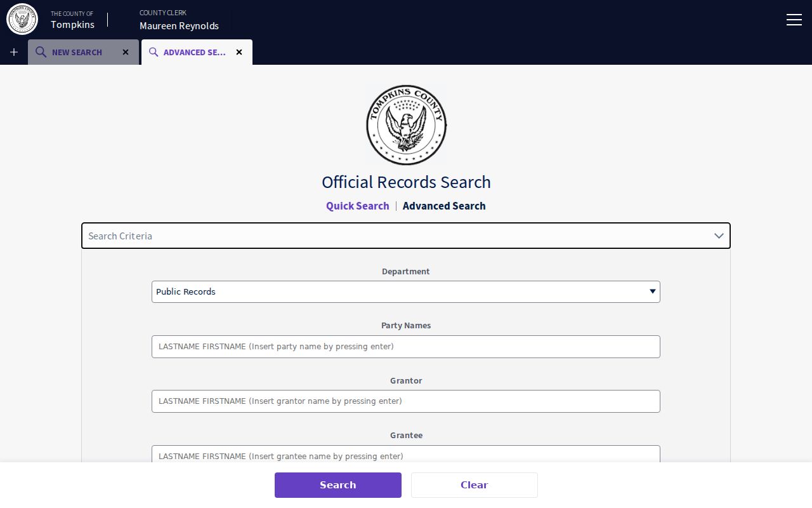Focus the Party Names input field

406,347
